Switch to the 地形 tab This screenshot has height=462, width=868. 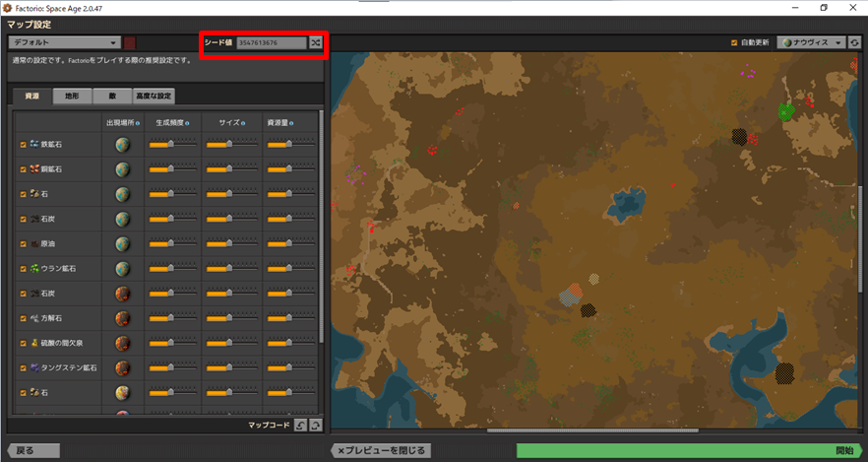coord(72,96)
